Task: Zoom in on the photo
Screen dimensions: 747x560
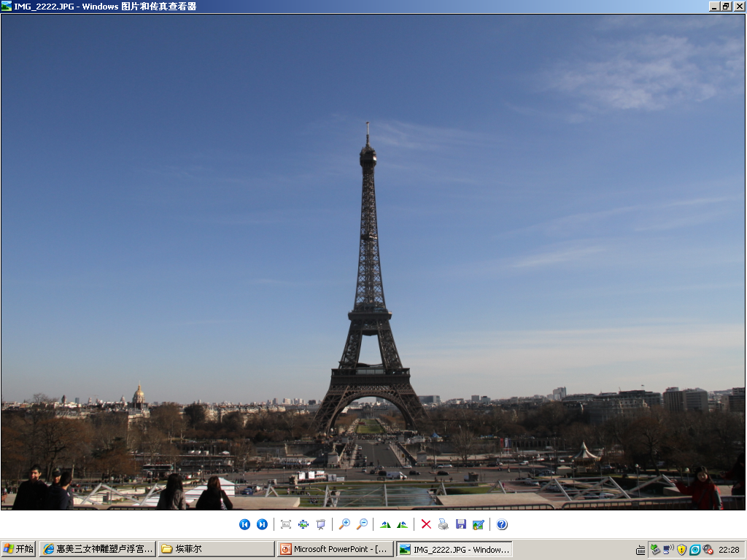Action: (344, 524)
